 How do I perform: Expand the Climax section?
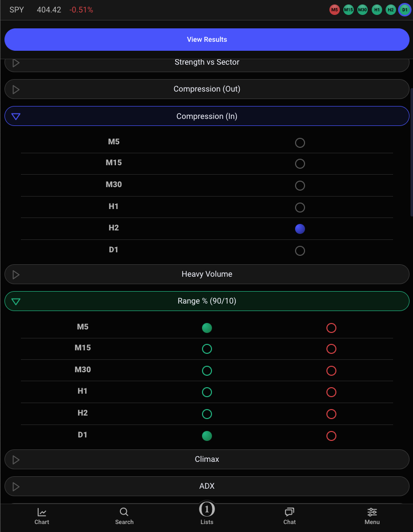[x=207, y=459]
